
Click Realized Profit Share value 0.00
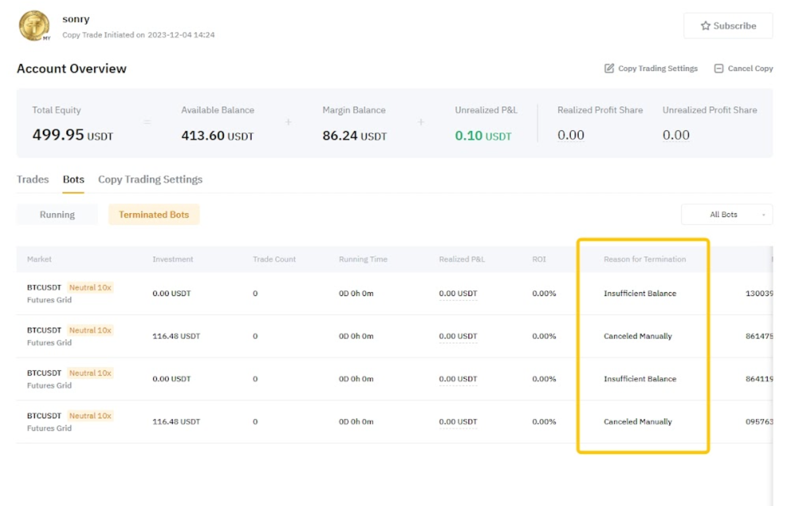click(571, 135)
